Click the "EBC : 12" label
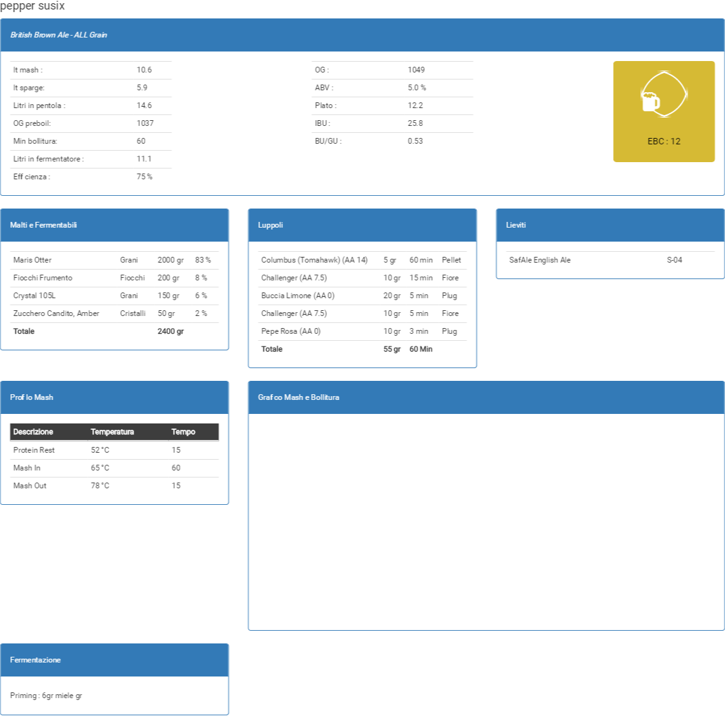Screen dimensions: 725x728 pyautogui.click(x=664, y=142)
